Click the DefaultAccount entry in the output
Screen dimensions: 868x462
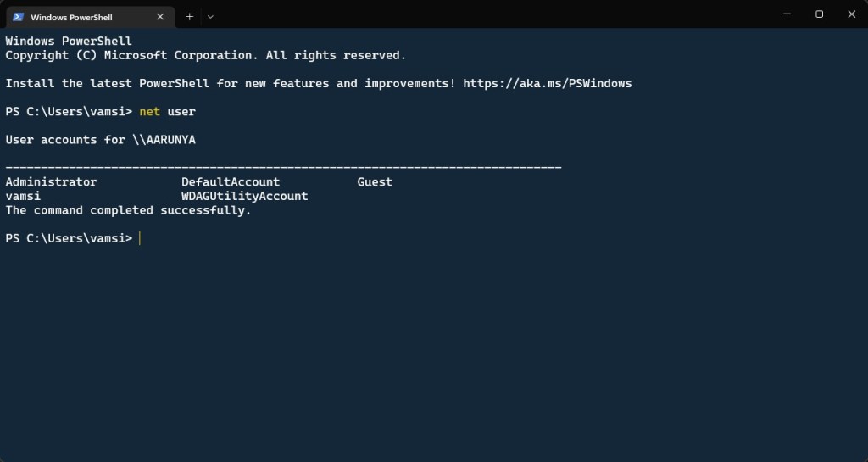coord(230,181)
